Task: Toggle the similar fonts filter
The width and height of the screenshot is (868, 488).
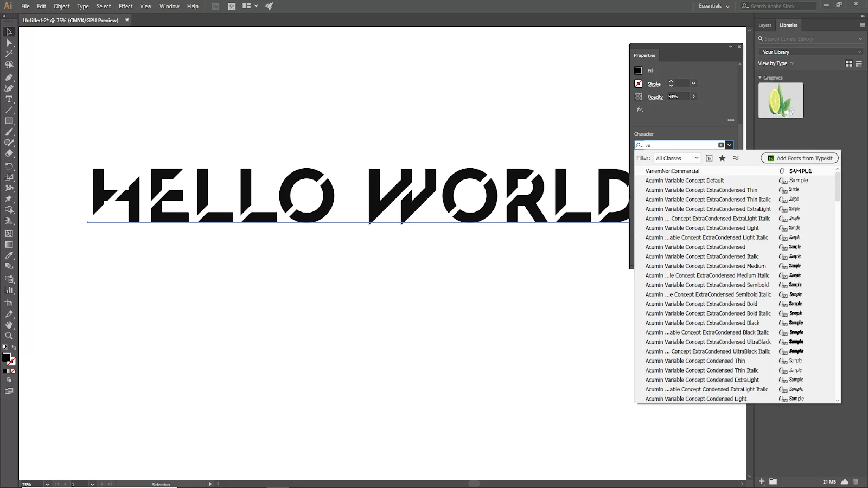Action: [x=736, y=158]
